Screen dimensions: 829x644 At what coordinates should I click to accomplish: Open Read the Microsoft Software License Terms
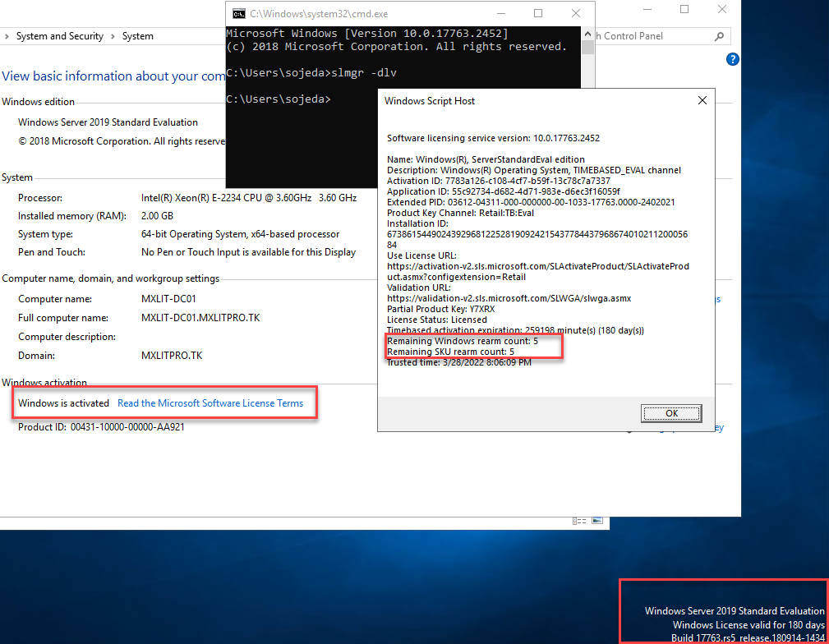pos(210,403)
